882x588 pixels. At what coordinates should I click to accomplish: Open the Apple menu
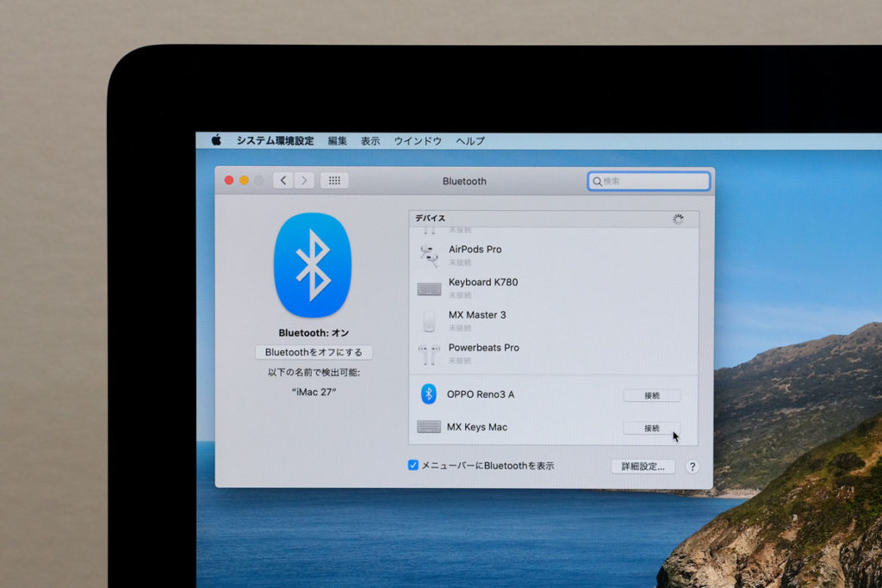[x=216, y=140]
